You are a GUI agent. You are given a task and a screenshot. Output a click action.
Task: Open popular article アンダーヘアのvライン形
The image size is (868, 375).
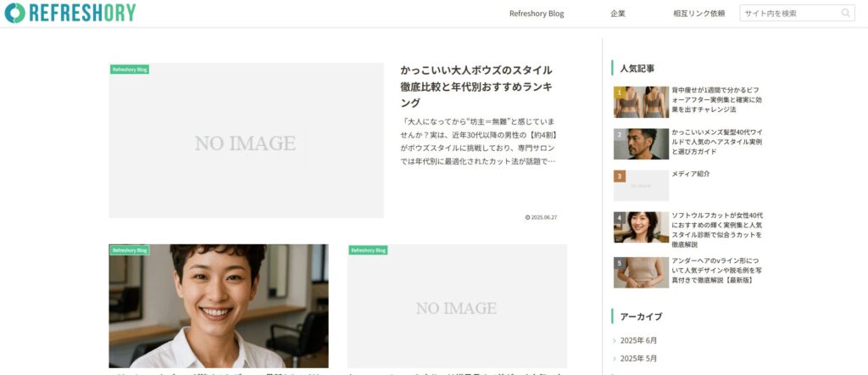717,271
